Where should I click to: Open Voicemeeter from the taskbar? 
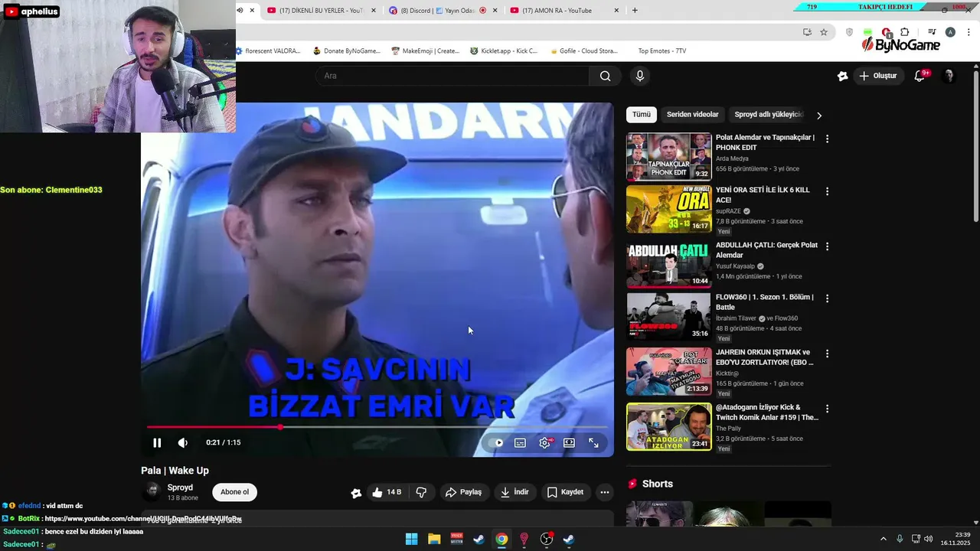pyautogui.click(x=456, y=540)
